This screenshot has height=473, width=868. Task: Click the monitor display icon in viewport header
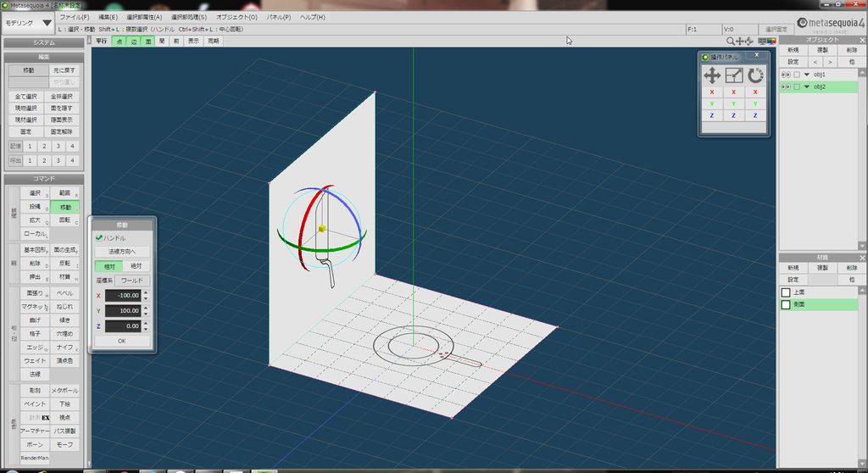(x=762, y=41)
